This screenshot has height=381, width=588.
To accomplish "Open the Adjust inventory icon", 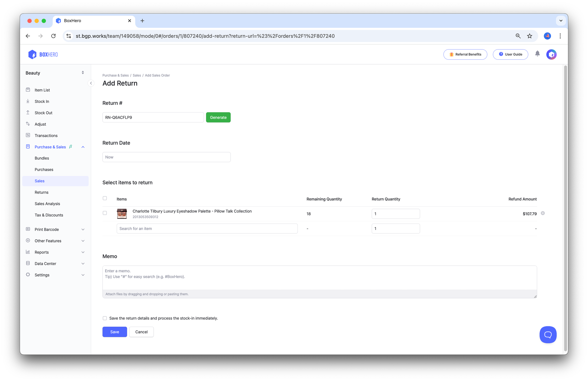I will [28, 124].
